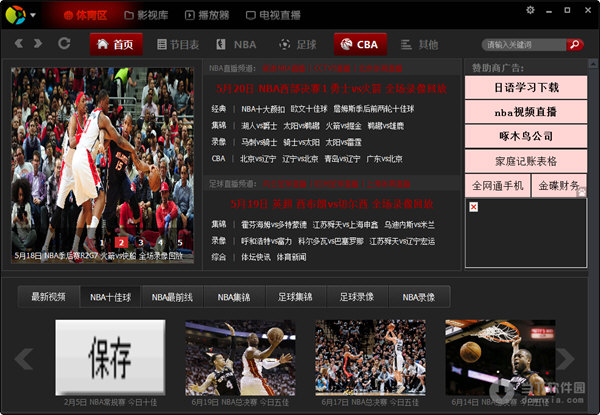Switch to the 体育区 sports section
600x415 pixels.
(x=85, y=15)
